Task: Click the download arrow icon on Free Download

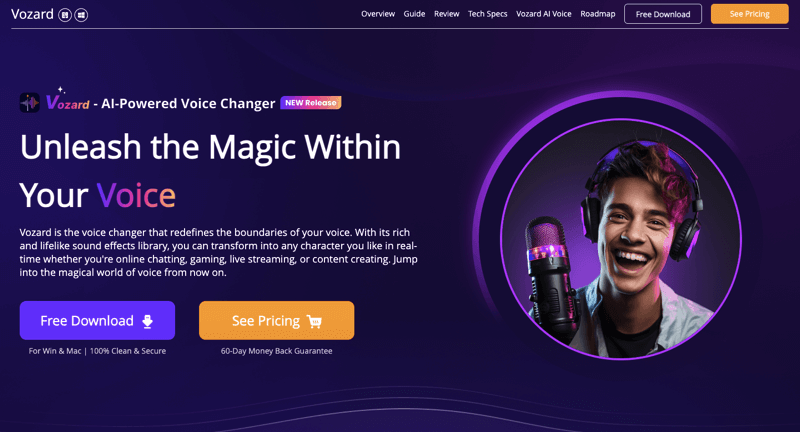Action: click(x=147, y=321)
